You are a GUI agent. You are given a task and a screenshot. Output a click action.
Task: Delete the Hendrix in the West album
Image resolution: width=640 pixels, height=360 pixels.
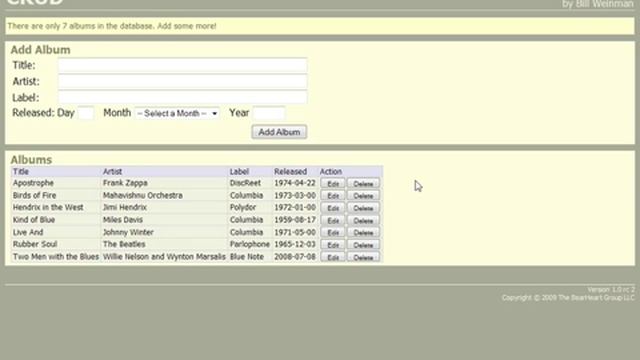coord(363,208)
